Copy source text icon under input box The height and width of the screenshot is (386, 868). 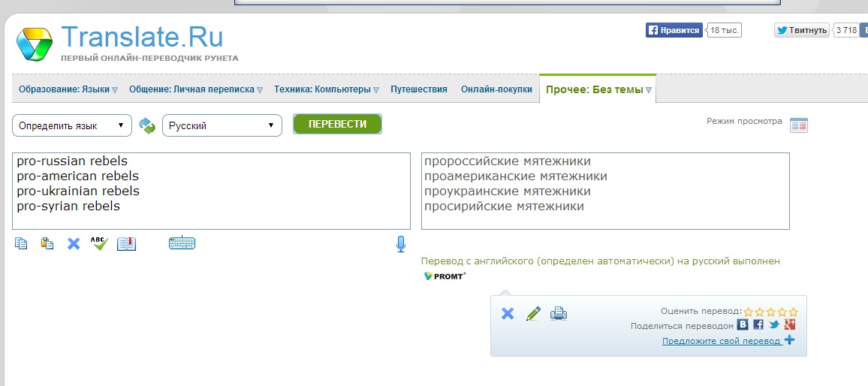(21, 243)
